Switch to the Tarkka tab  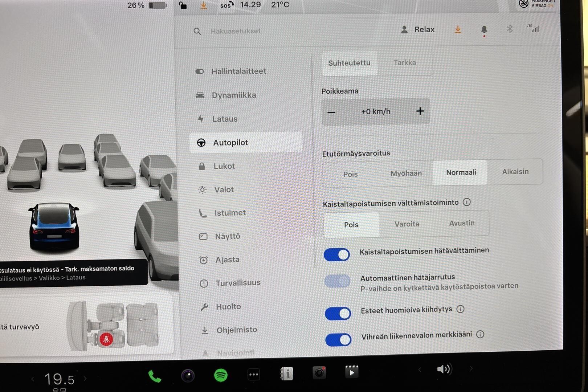click(405, 63)
